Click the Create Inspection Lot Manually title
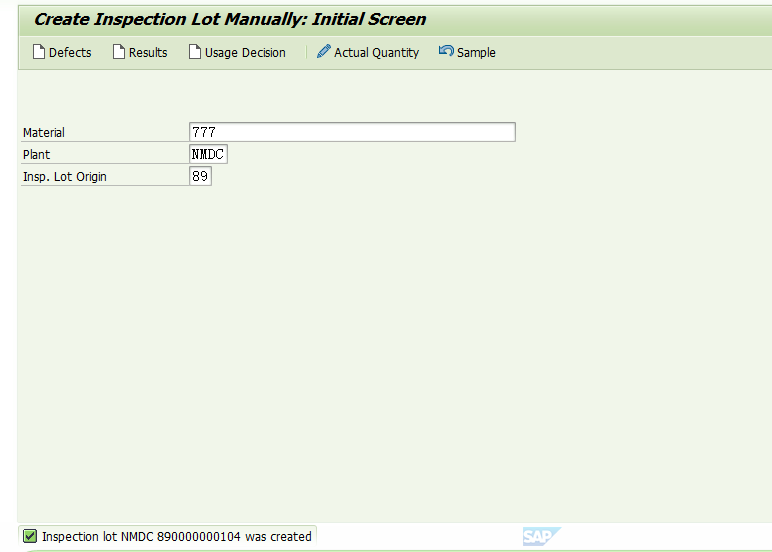 (230, 19)
